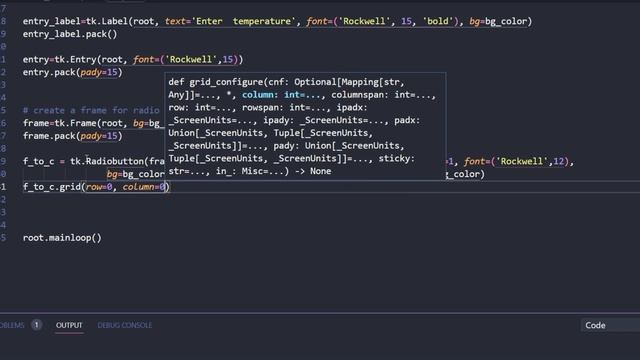
Task: Click bg=bg_color at end of Label line
Action: [x=498, y=21]
